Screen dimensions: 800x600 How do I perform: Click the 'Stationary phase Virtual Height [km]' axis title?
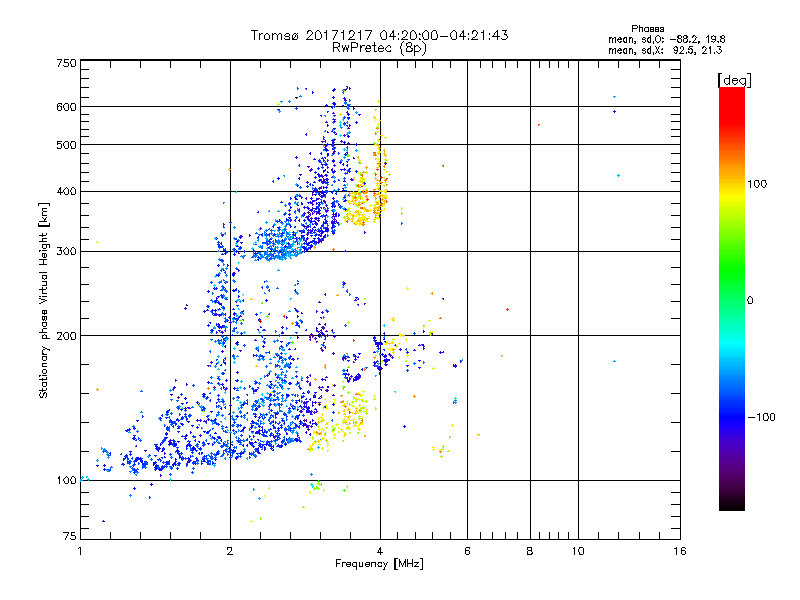[43, 301]
